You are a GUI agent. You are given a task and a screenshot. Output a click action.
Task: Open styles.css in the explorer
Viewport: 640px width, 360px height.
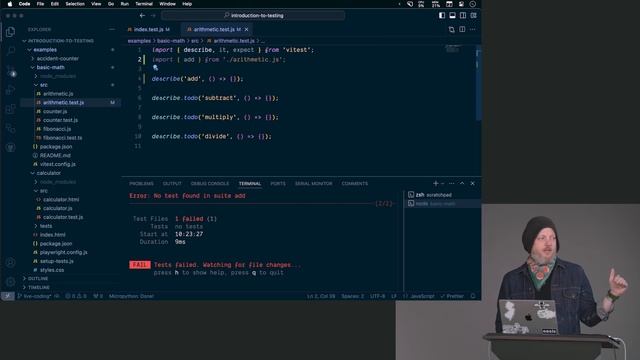click(52, 270)
